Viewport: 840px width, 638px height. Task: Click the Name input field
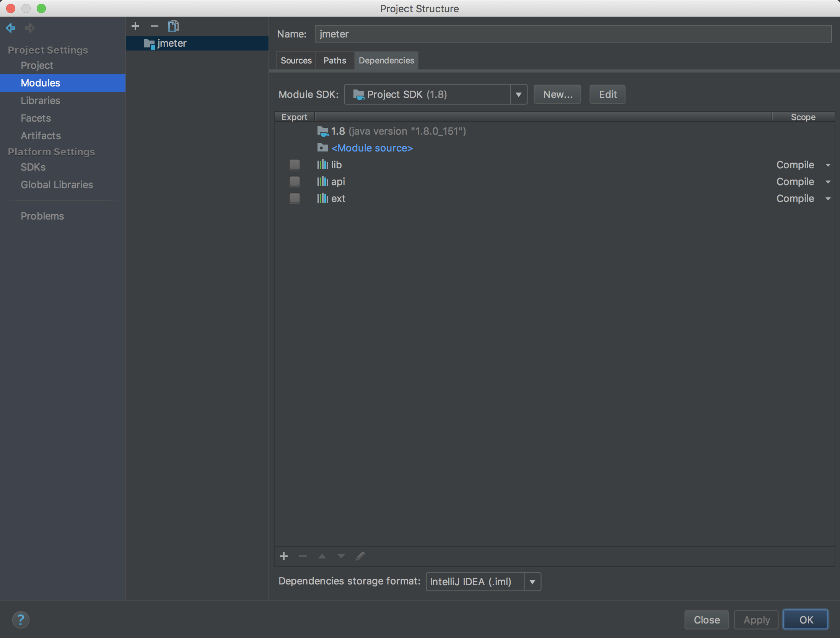click(573, 34)
